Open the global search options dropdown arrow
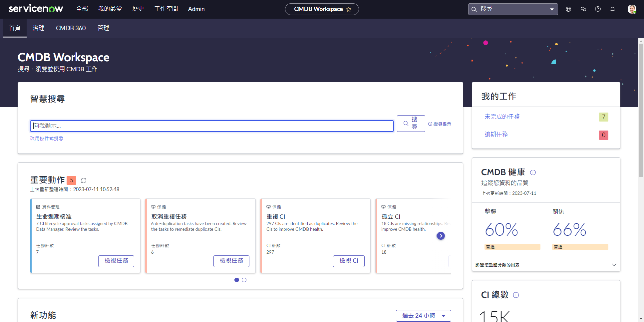644x322 pixels. tap(552, 9)
